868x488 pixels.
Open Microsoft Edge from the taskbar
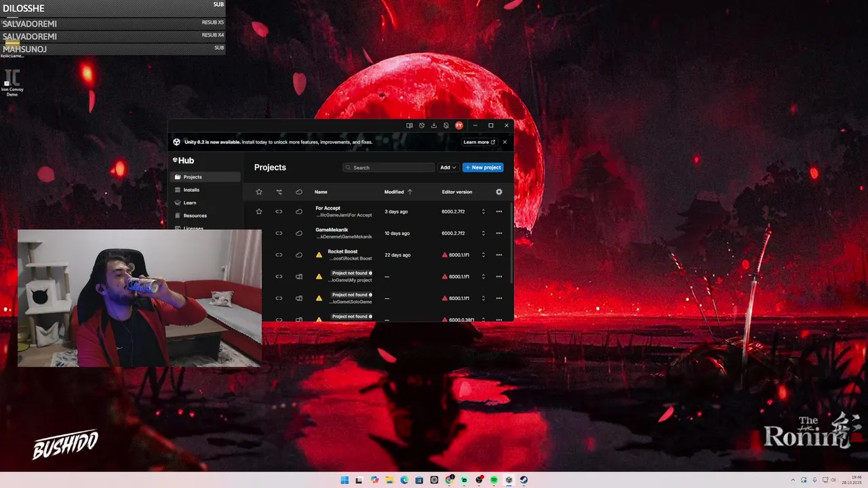pos(404,480)
